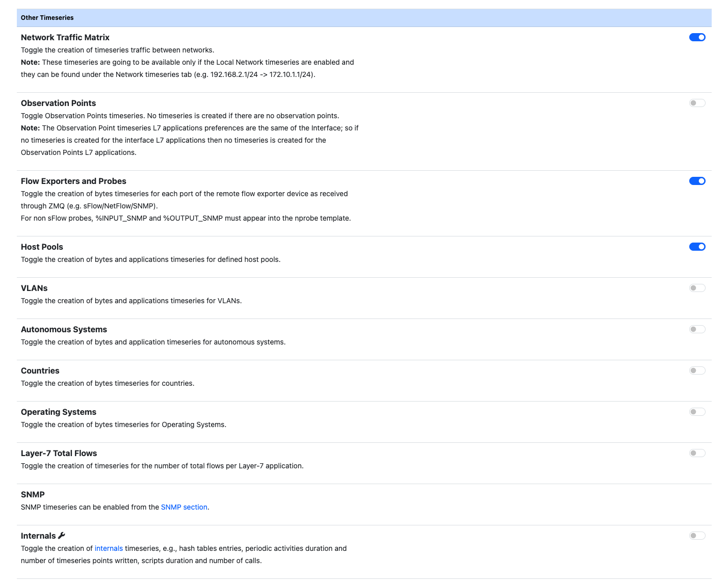Enable Layer-7 Total Flows toggle
728x584 pixels.
pyautogui.click(x=697, y=453)
